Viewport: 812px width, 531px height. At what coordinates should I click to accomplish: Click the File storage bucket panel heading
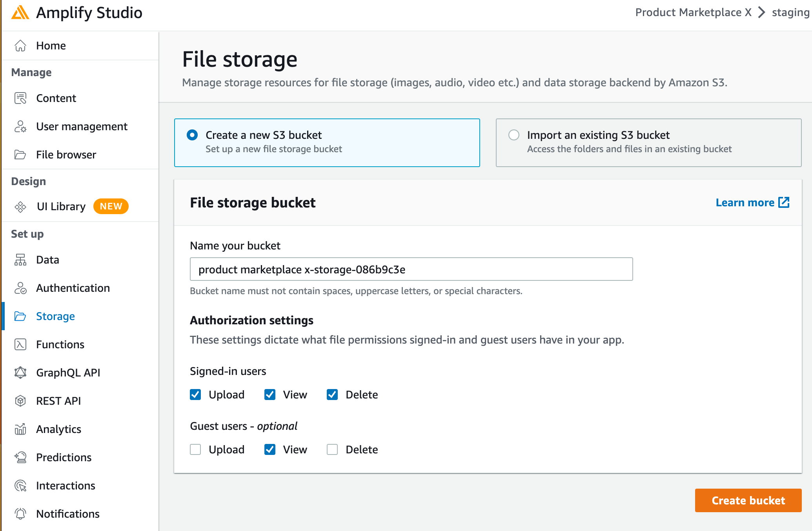(253, 203)
